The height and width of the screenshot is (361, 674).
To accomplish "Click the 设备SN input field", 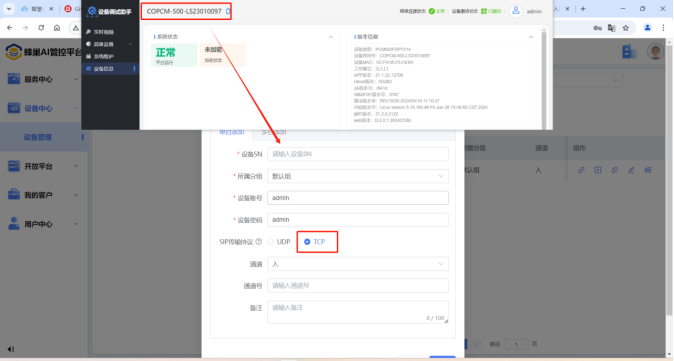I will 358,154.
